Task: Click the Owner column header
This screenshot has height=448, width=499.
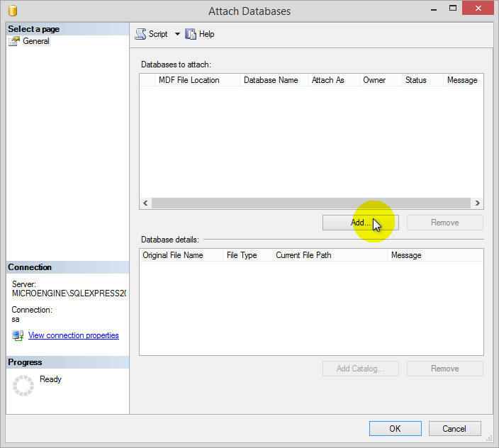Action: pos(374,80)
